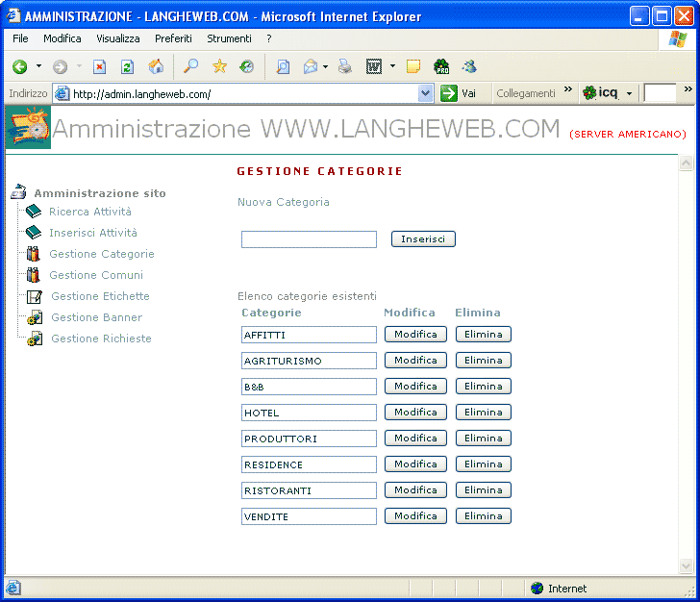Screen dimensions: 700x602
Task: Click the Amministrazione sito tree icon
Action: (19, 191)
